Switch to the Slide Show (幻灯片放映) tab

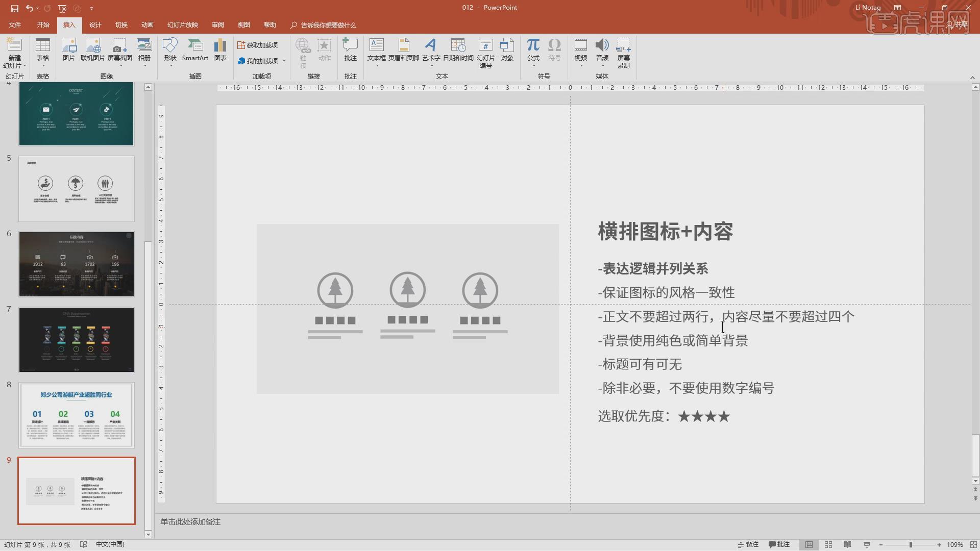click(x=182, y=25)
